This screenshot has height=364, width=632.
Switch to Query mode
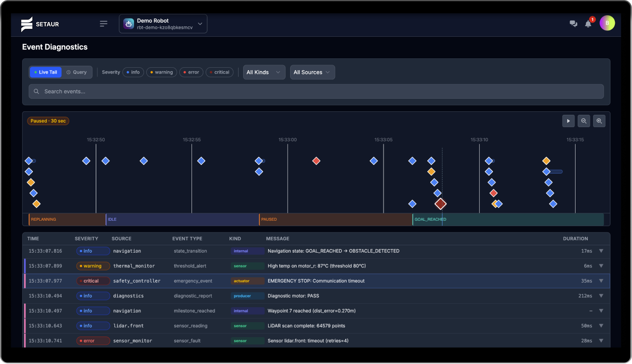[77, 72]
